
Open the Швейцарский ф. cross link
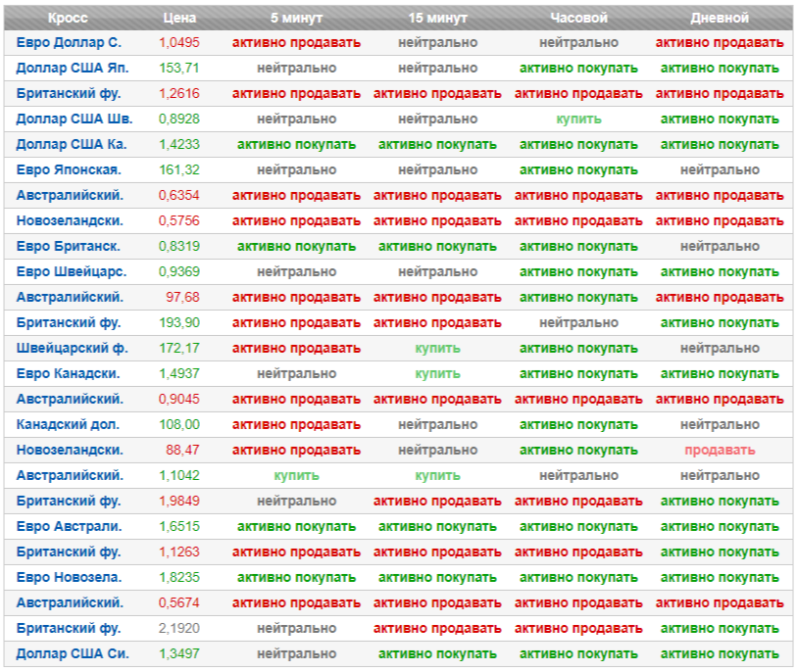tap(73, 348)
